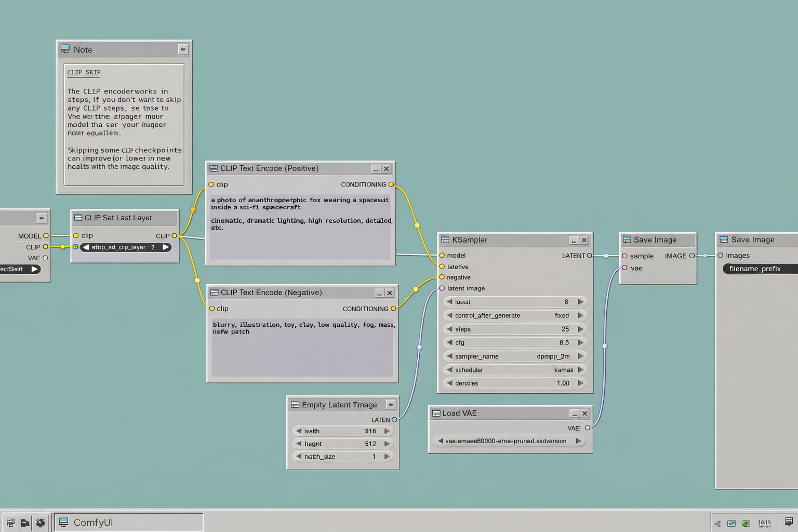Open the folders launcher icon in the taskbar
The width and height of the screenshot is (798, 532).
click(25, 523)
